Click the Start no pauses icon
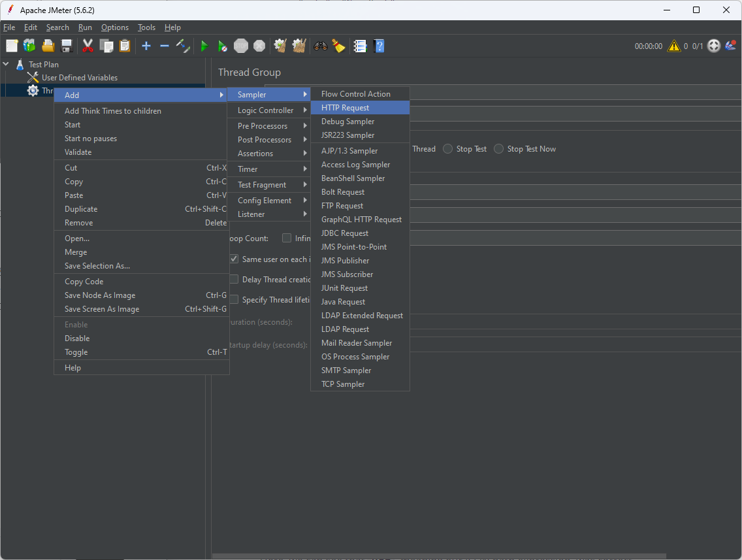This screenshot has width=742, height=560. click(x=223, y=46)
